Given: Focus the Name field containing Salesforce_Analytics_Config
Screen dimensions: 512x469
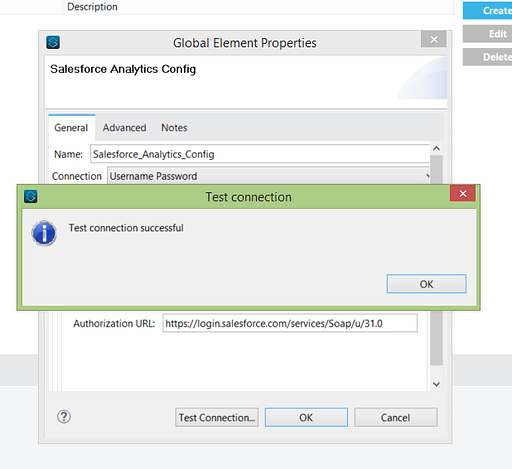Looking at the screenshot, I should pyautogui.click(x=260, y=154).
